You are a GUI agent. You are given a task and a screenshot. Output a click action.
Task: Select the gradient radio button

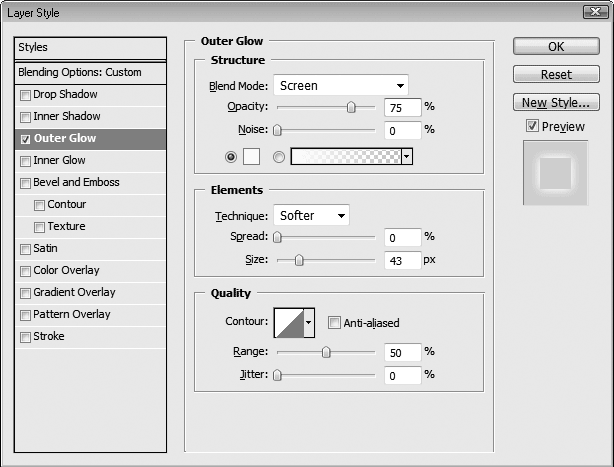pos(279,157)
